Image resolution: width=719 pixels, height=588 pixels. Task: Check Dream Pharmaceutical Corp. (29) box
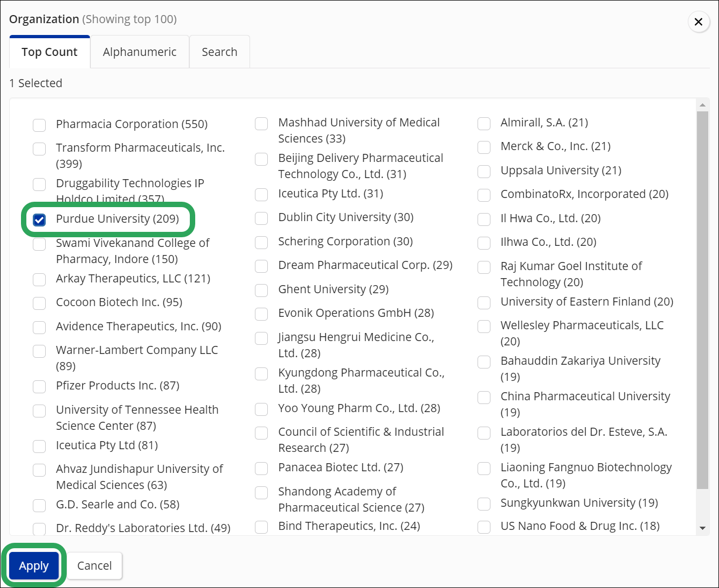(x=261, y=266)
